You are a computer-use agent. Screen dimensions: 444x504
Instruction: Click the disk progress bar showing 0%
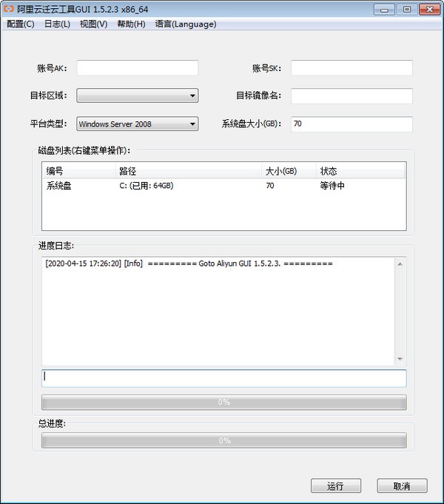click(x=223, y=402)
